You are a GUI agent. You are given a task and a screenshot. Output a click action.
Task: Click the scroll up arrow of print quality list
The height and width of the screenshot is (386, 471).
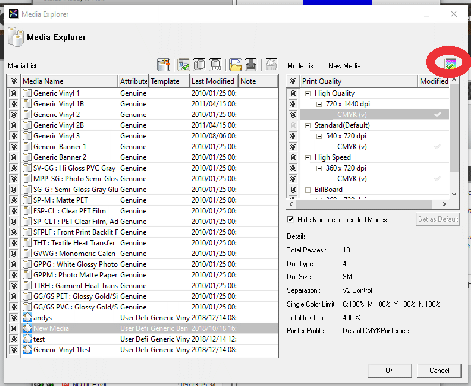454,80
